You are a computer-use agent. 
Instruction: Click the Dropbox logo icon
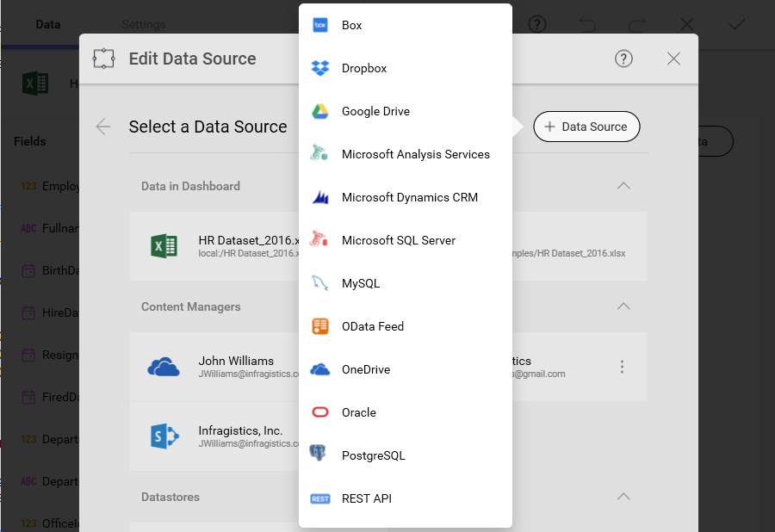(x=320, y=68)
